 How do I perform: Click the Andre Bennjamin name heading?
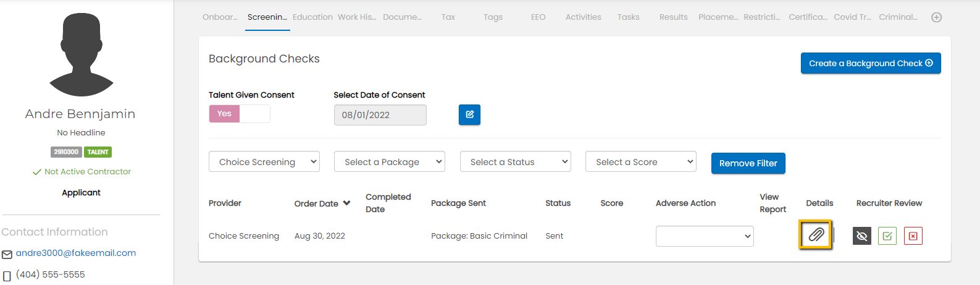[x=80, y=114]
